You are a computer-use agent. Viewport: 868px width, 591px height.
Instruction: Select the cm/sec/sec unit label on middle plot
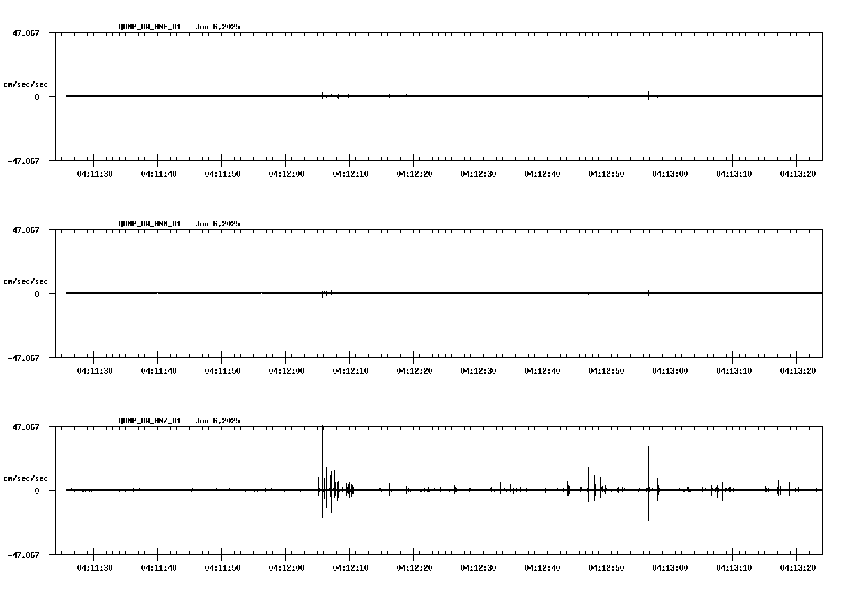26,281
